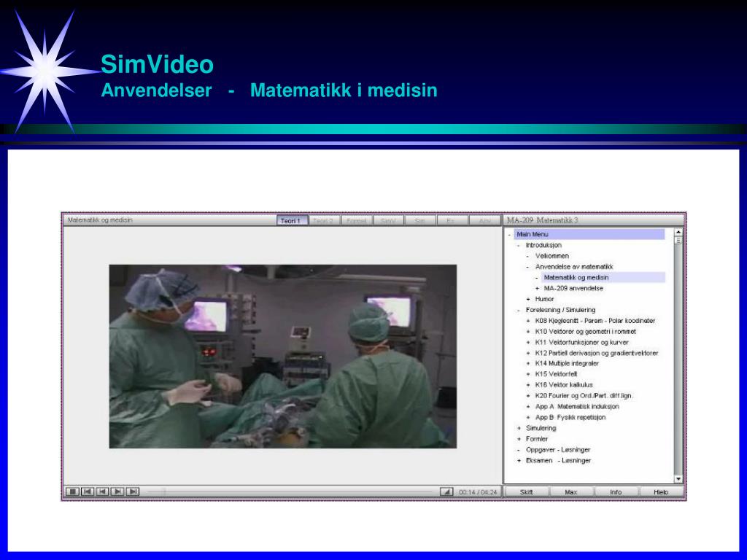Expand K14 Multiple integraler node
This screenshot has width=747, height=560.
coord(528,364)
